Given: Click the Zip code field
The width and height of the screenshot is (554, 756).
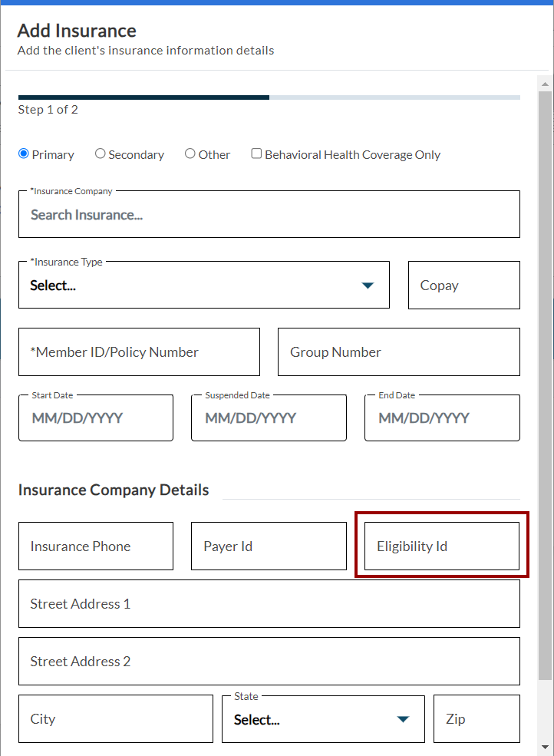Looking at the screenshot, I should click(x=477, y=719).
